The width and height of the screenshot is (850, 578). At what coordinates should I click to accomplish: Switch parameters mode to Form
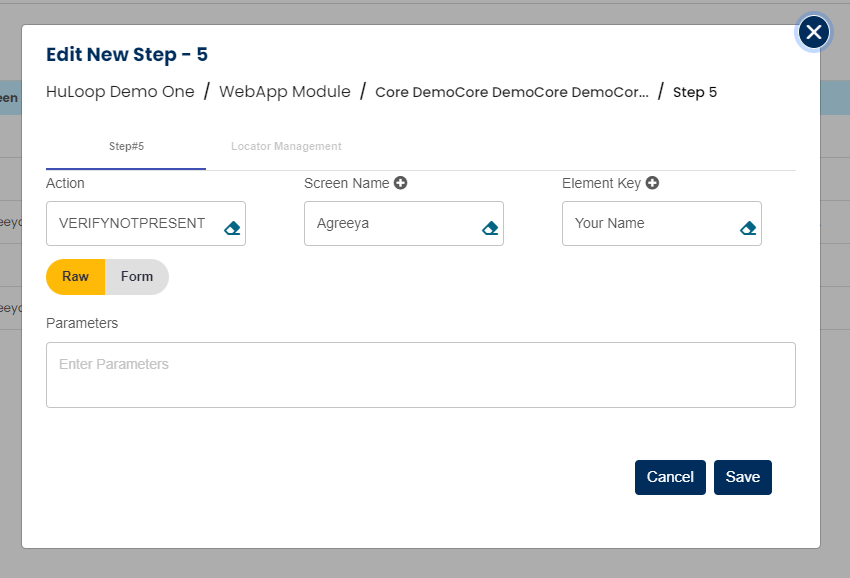pyautogui.click(x=137, y=277)
